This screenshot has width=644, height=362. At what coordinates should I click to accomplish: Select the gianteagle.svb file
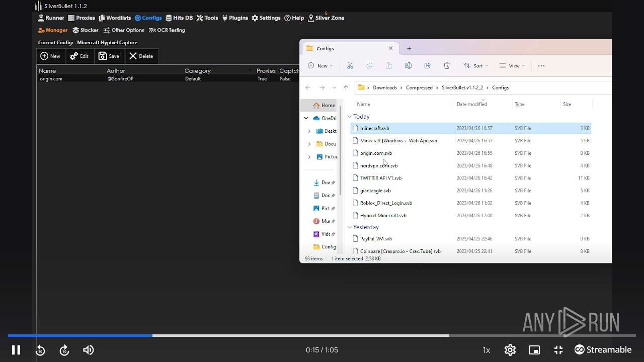pos(470,191)
